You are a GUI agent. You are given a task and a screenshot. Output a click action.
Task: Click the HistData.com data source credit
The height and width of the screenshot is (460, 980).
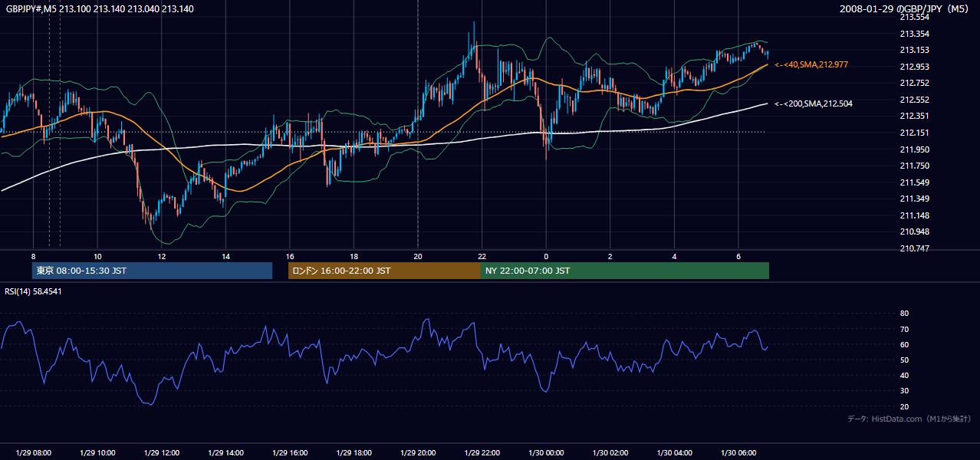909,419
